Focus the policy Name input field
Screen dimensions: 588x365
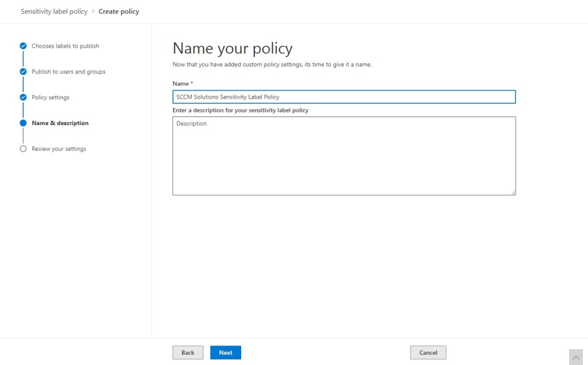[344, 97]
